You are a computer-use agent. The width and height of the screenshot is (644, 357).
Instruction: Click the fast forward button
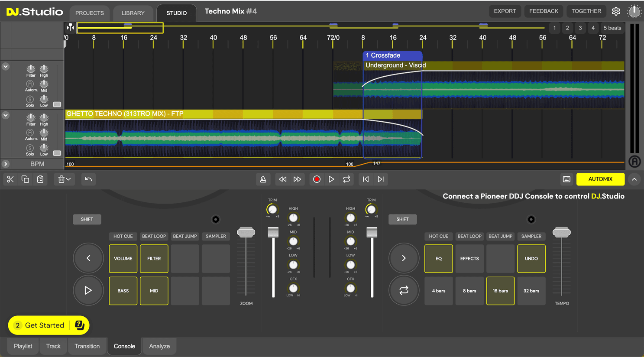tap(297, 179)
